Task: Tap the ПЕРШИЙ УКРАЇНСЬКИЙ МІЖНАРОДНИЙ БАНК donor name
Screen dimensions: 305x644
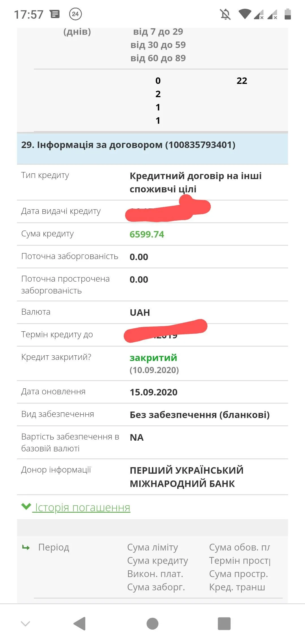Action: coord(186,477)
